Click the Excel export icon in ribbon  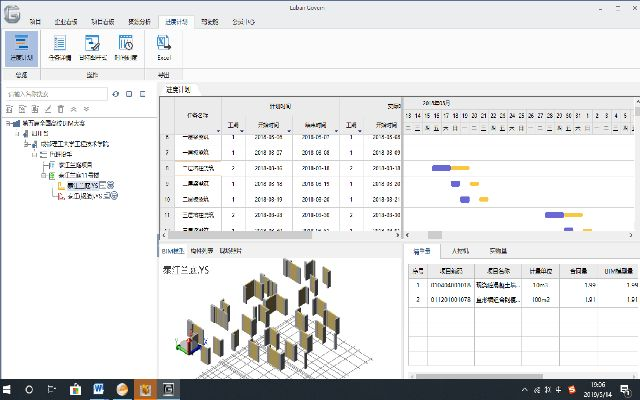163,44
